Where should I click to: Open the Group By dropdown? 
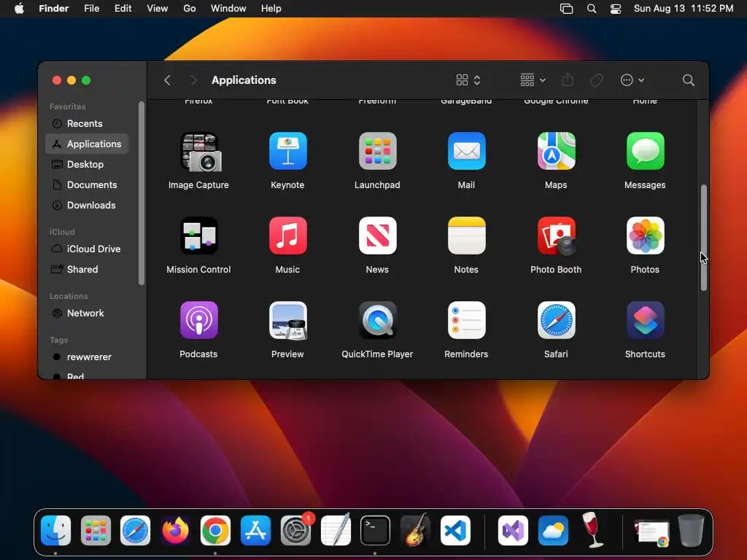pos(533,80)
